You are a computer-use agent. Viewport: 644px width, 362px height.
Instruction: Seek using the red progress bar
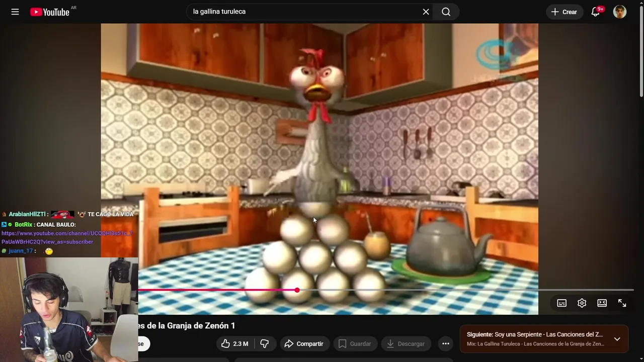click(x=386, y=290)
